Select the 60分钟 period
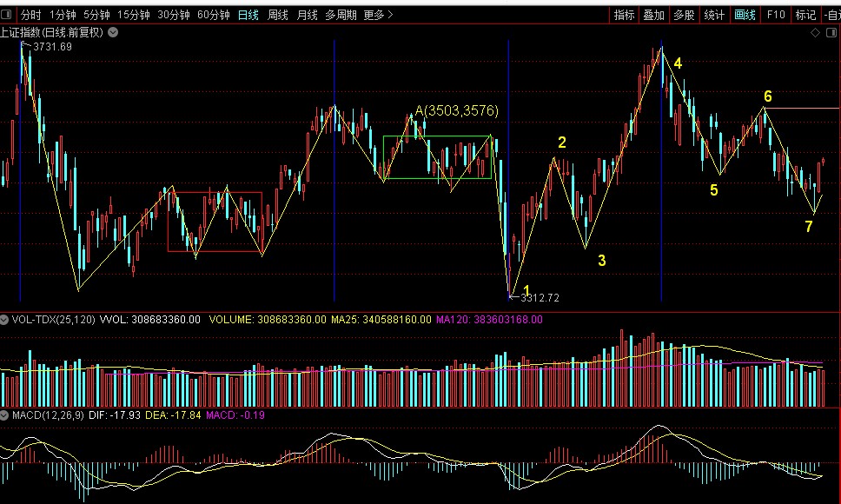This screenshot has width=841, height=504. (x=214, y=15)
